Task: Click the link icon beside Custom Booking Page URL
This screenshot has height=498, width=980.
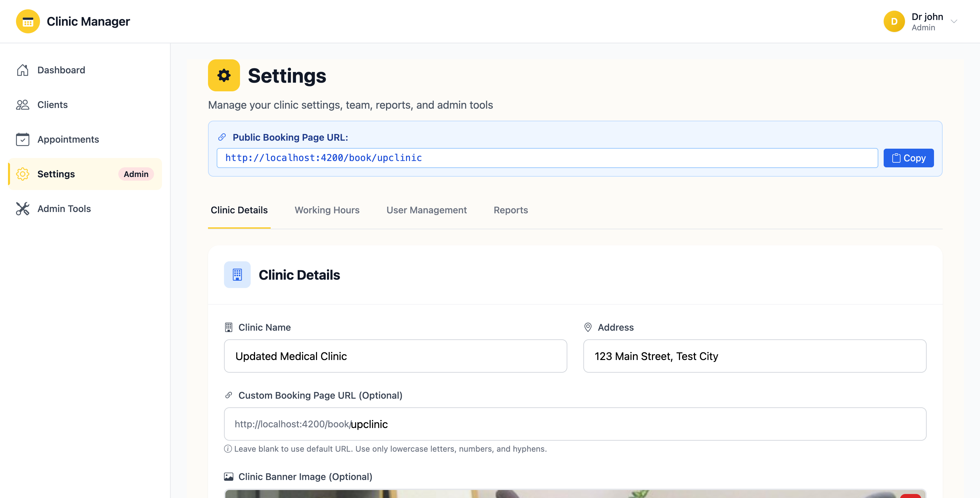Action: click(229, 395)
